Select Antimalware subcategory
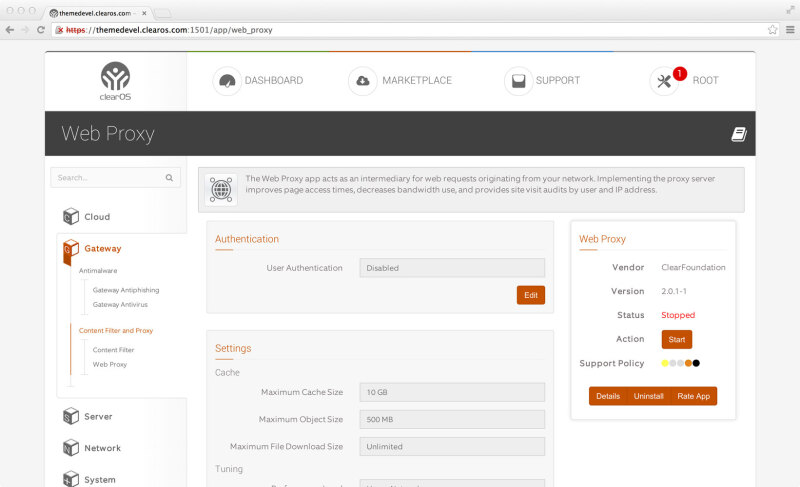Screen dimensions: 800x487 (x=98, y=271)
